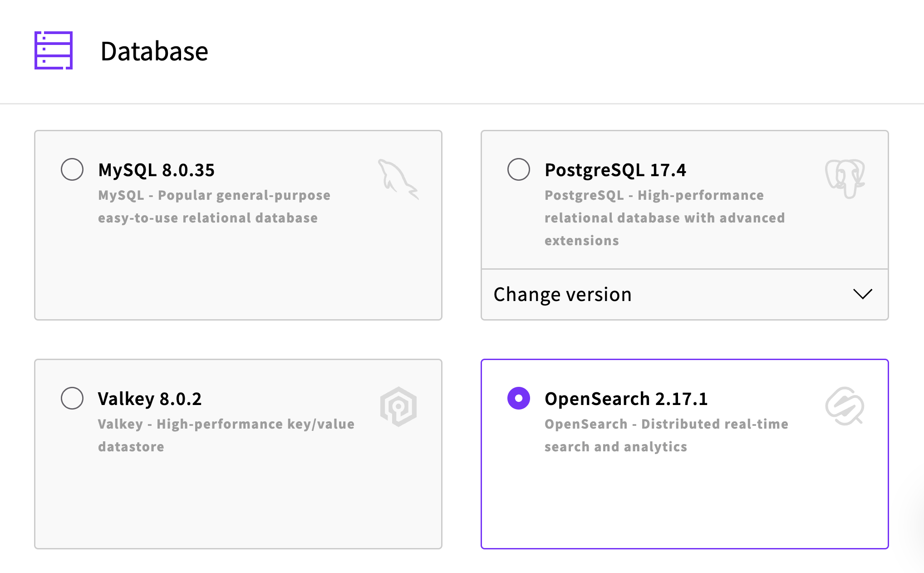Screen dimensions: 924x573
Task: Click the Valkey 8.0.2 title
Action: point(150,399)
